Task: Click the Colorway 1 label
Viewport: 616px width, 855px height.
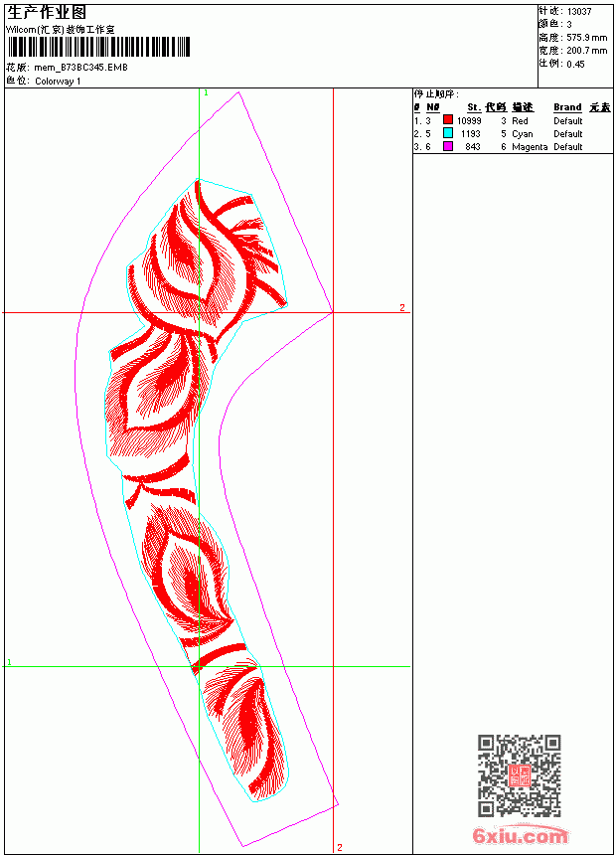Action: (x=58, y=82)
